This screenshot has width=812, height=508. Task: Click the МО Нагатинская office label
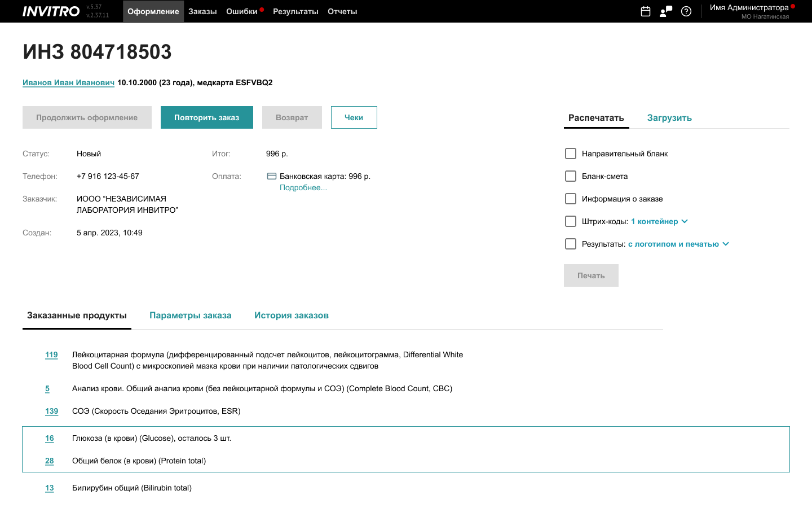[x=765, y=16]
